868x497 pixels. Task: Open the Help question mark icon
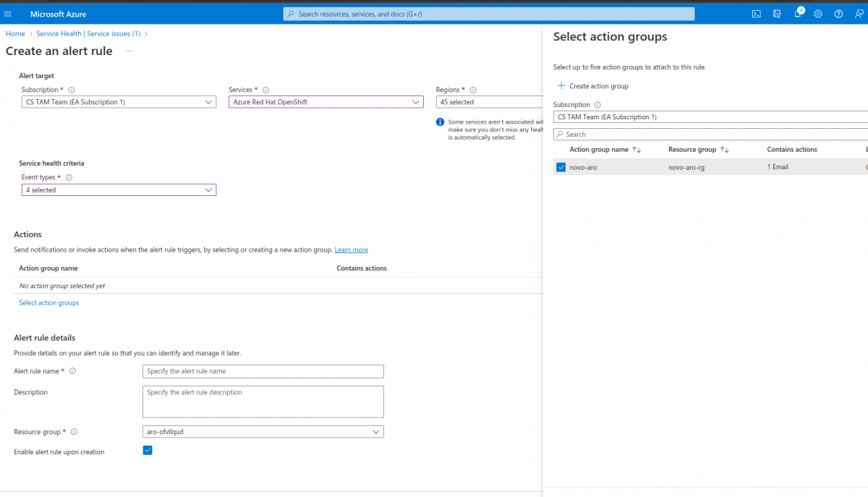pos(838,14)
